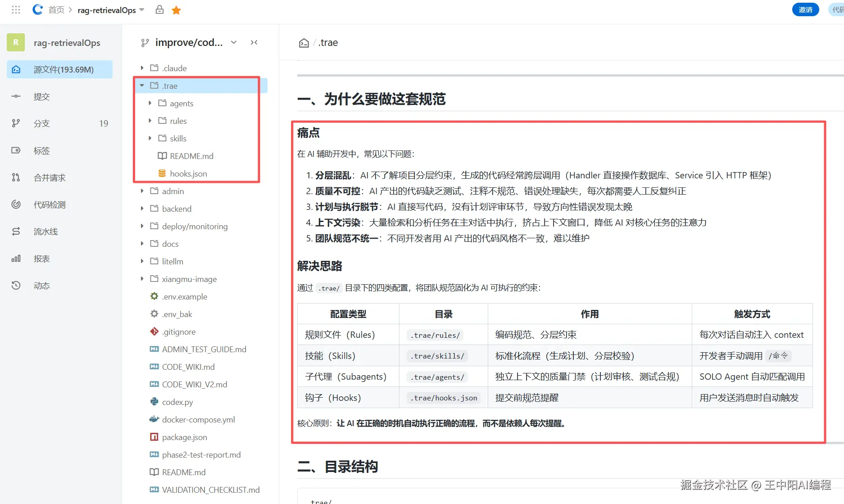Open CODE_WIKI_V2.md file

[x=195, y=384]
